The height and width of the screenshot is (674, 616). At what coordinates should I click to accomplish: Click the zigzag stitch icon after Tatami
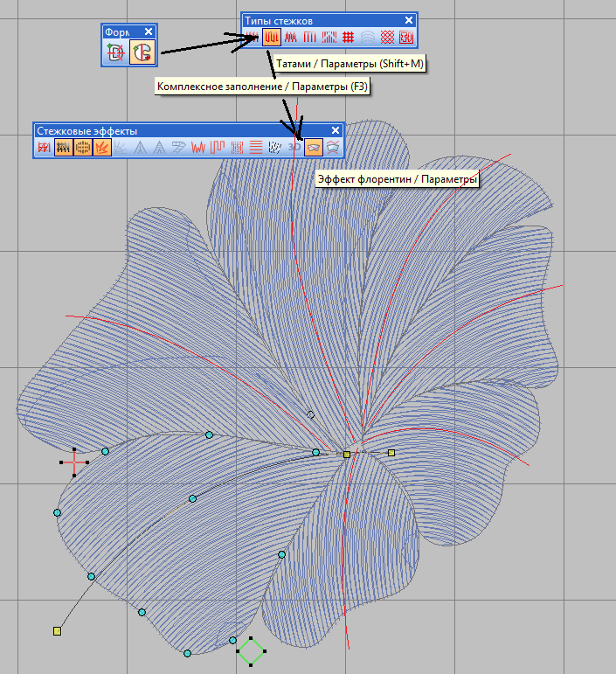tap(291, 38)
